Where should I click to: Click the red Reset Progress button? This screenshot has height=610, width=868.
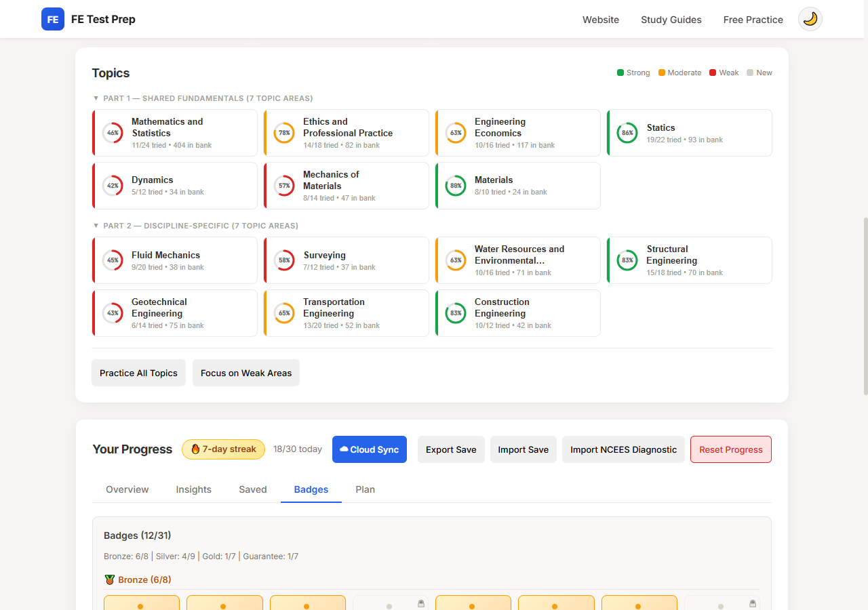coord(731,449)
